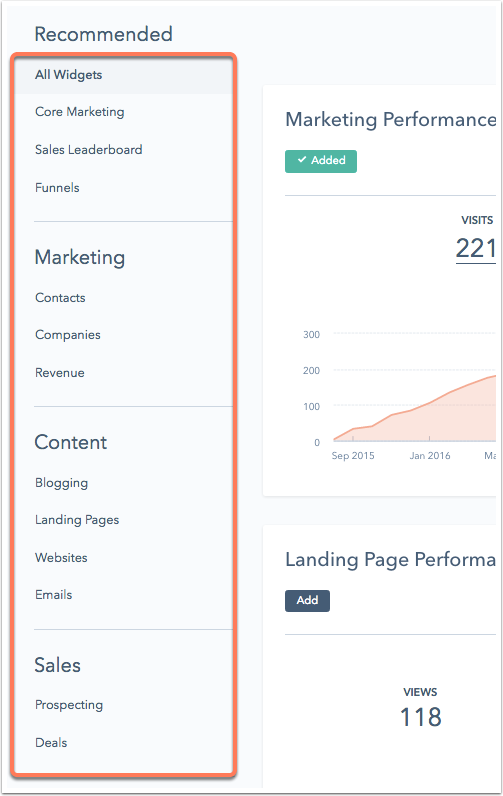
Task: Select All Widgets in the sidebar
Action: point(123,75)
